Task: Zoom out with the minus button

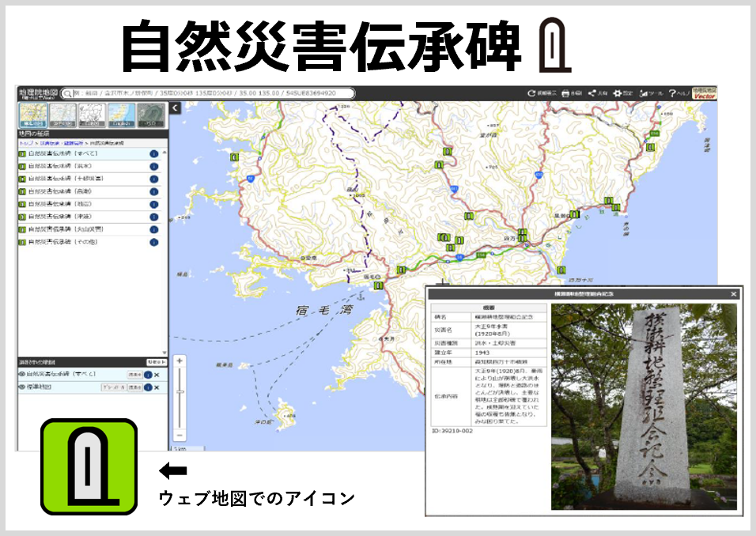Action: [x=180, y=436]
